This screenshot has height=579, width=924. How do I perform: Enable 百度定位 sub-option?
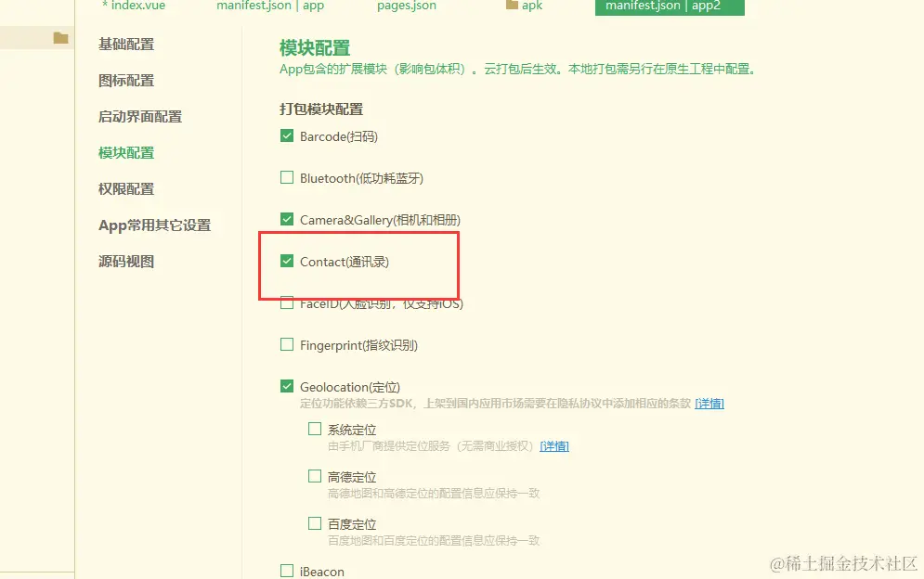click(x=316, y=523)
